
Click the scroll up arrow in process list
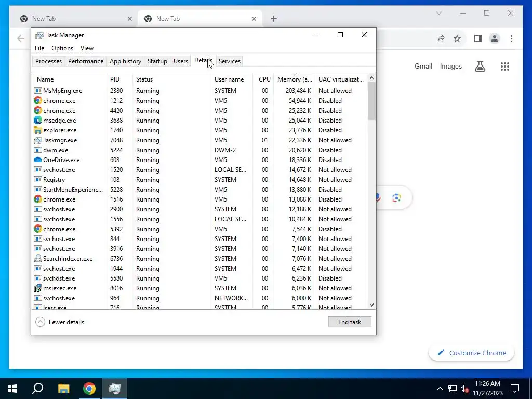click(x=371, y=78)
